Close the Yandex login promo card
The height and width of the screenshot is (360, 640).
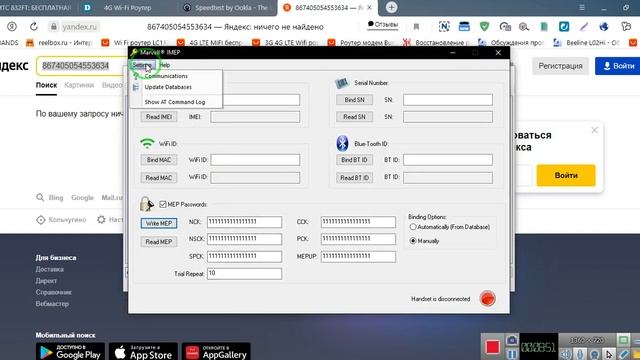tap(594, 130)
